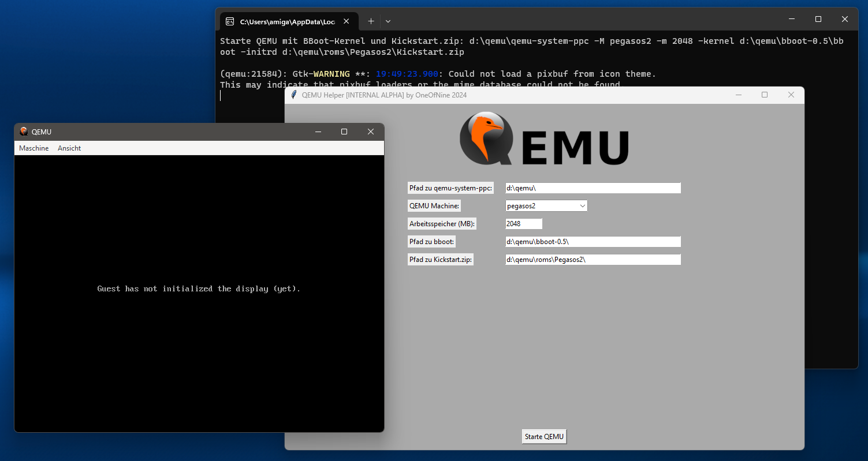Click the terminal tab's command prompt icon

coord(230,21)
